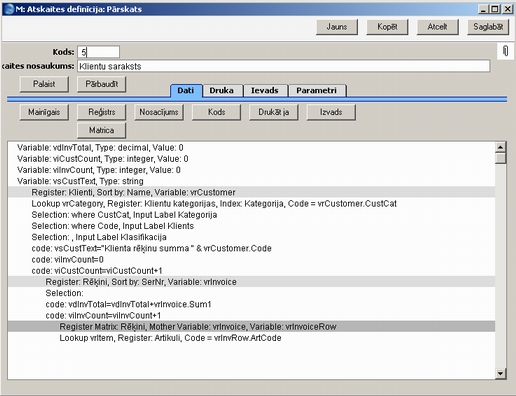Select row Variable: viCustCount, Type: integer

click(x=251, y=159)
